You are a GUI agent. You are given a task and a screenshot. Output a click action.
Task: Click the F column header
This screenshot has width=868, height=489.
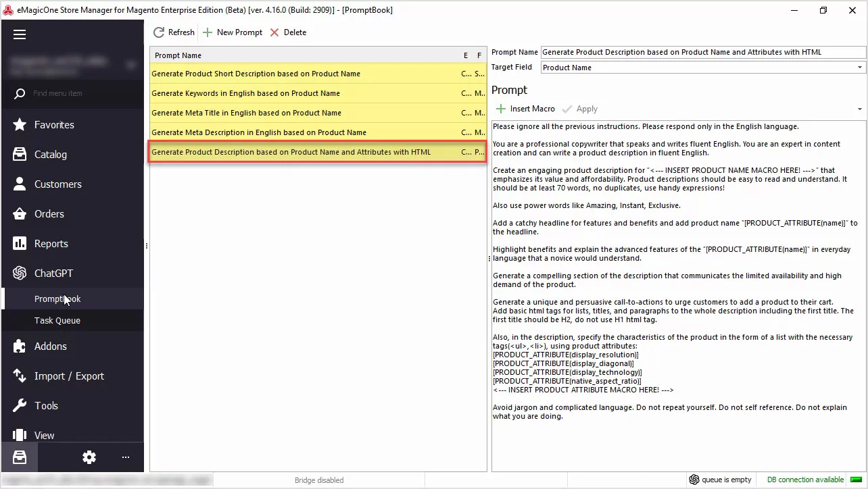coord(479,55)
